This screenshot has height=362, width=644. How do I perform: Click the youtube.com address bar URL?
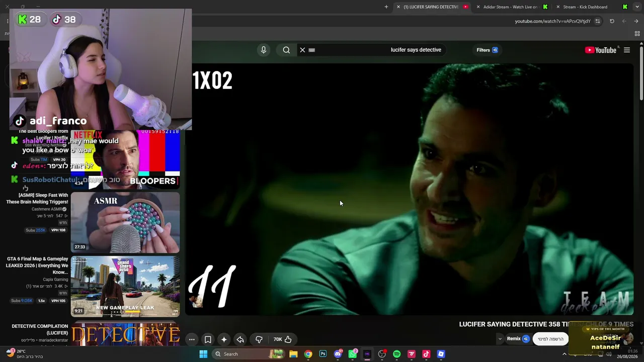552,21
